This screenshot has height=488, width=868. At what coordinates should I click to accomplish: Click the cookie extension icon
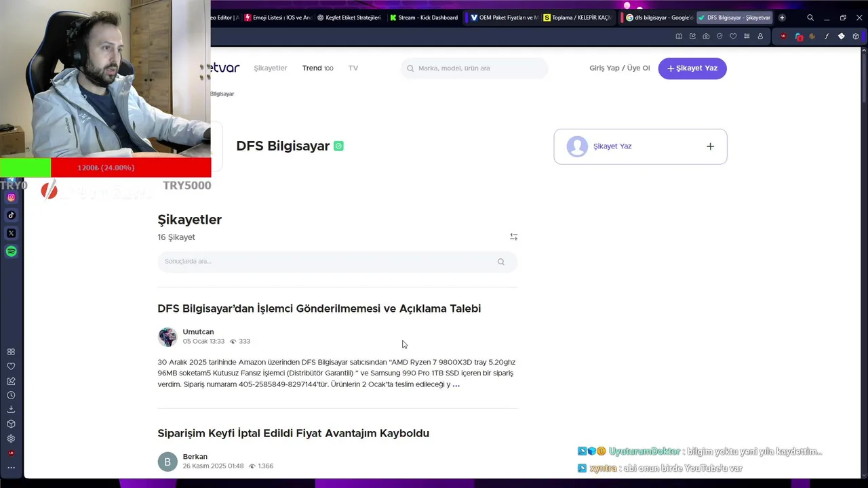pos(812,36)
